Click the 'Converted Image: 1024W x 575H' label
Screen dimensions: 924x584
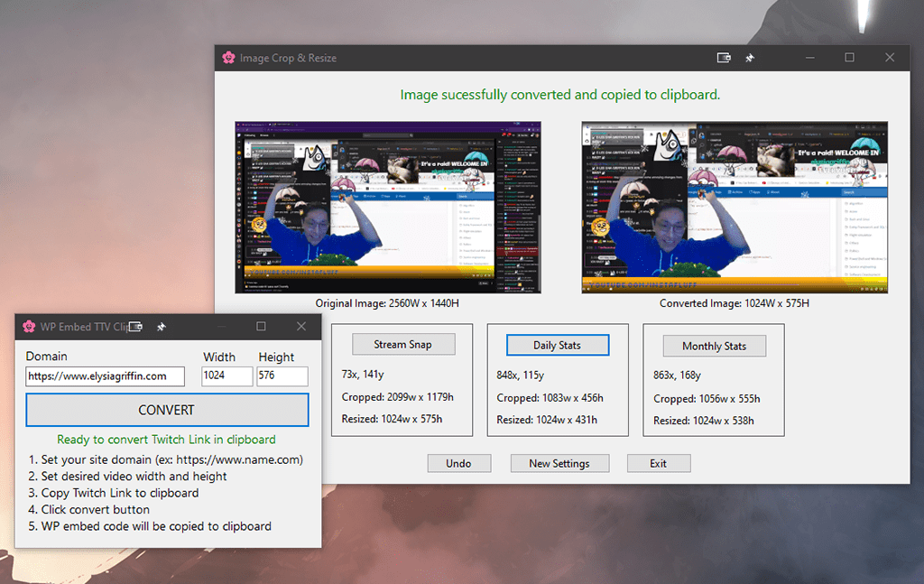(735, 303)
